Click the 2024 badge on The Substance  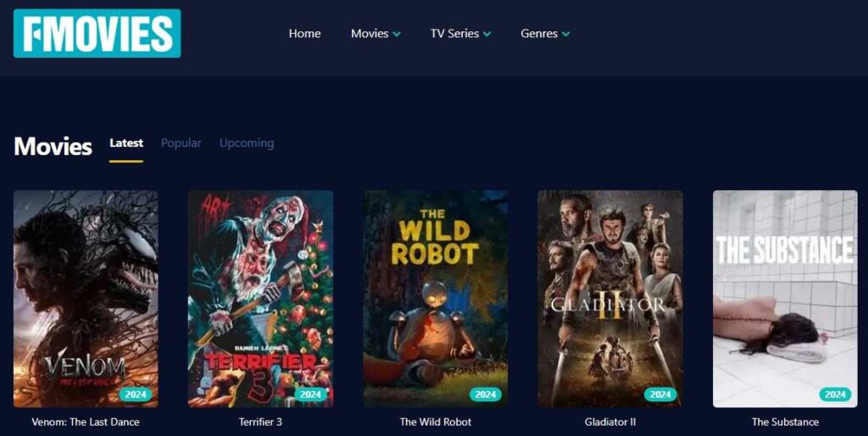click(835, 394)
